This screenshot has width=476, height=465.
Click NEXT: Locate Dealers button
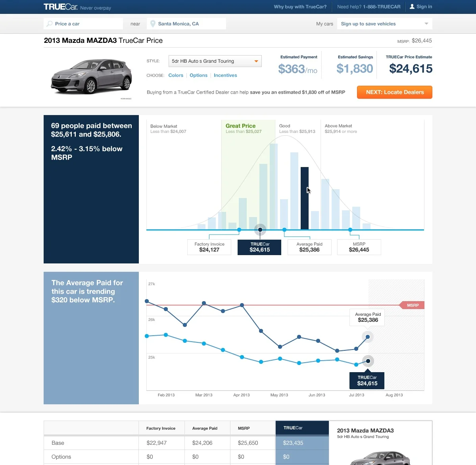395,92
